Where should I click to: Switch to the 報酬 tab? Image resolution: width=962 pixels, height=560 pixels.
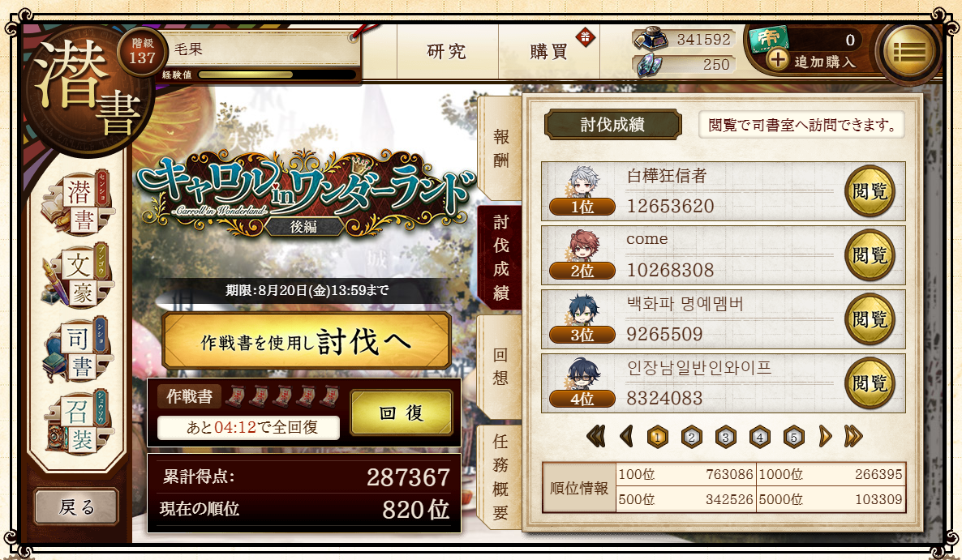pos(500,148)
